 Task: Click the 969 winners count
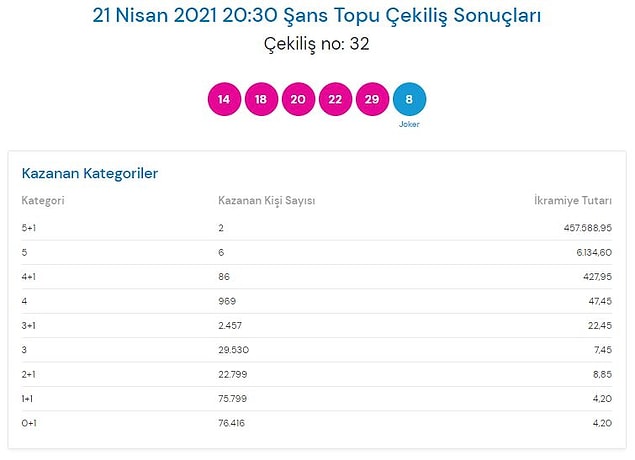pos(227,301)
